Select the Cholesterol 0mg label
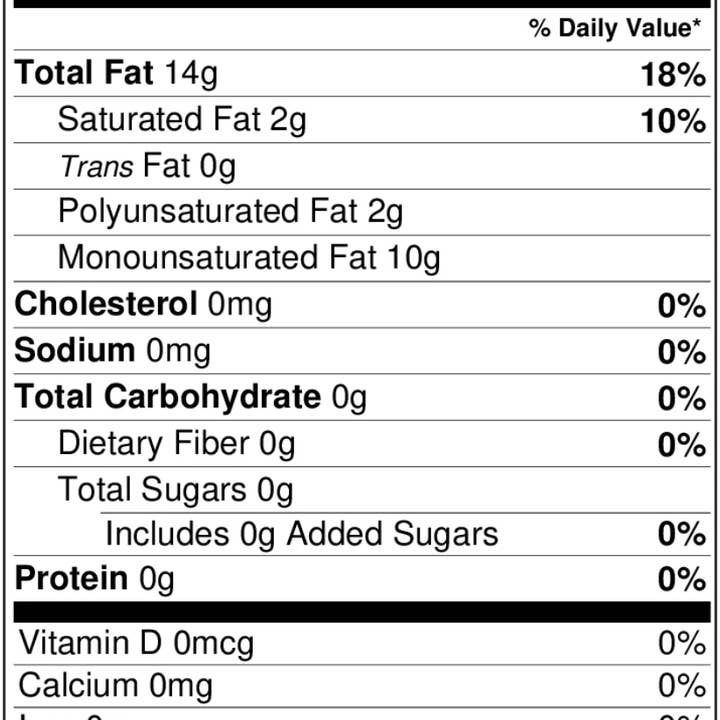 (143, 304)
